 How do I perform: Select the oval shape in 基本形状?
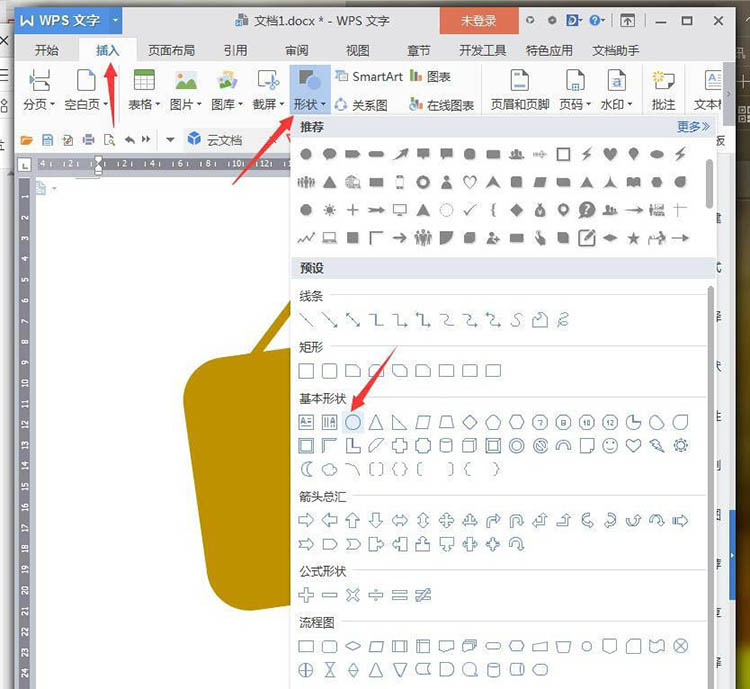[x=352, y=422]
